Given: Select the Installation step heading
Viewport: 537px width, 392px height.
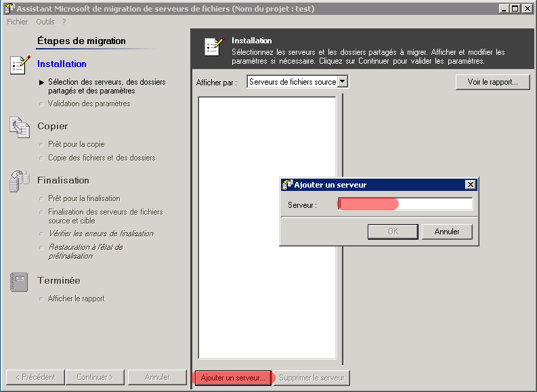Looking at the screenshot, I should 62,64.
